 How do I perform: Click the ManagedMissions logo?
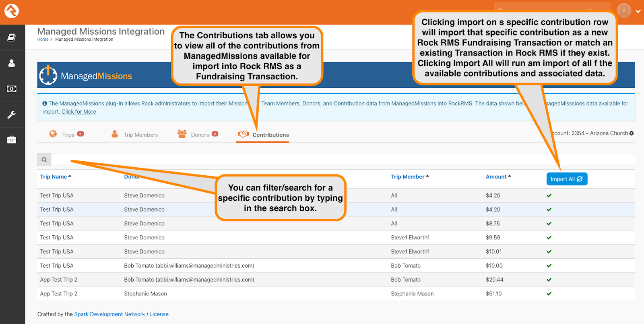point(85,75)
